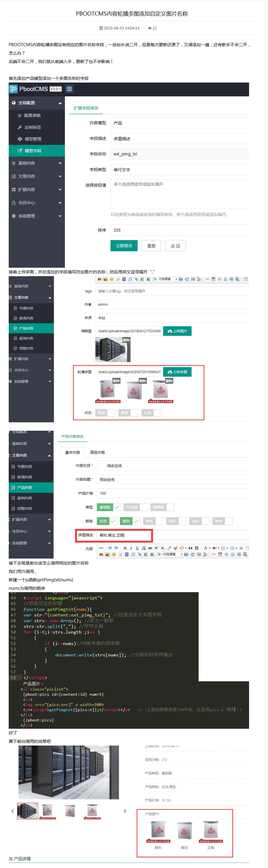Click the undo arrow in editor toolbar
268x868 pixels.
click(x=110, y=548)
